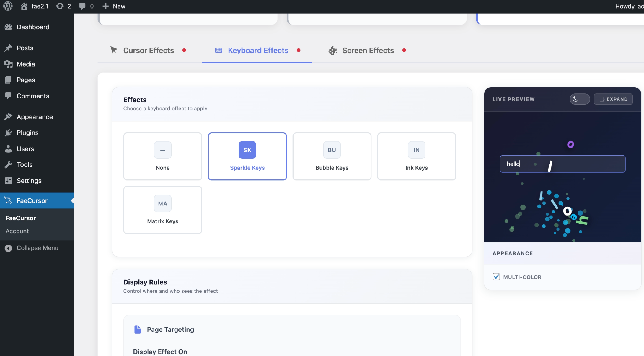Switch to the Screen Effects tab
The image size is (644, 356).
tap(368, 51)
